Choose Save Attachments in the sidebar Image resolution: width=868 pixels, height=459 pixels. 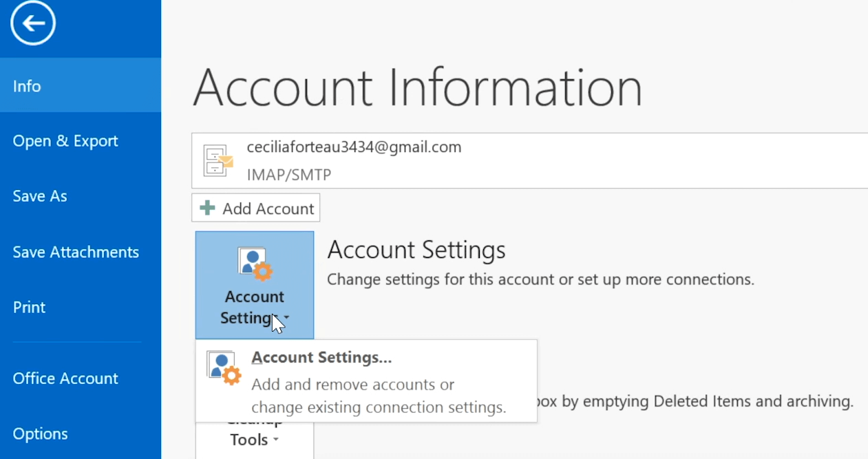81,252
